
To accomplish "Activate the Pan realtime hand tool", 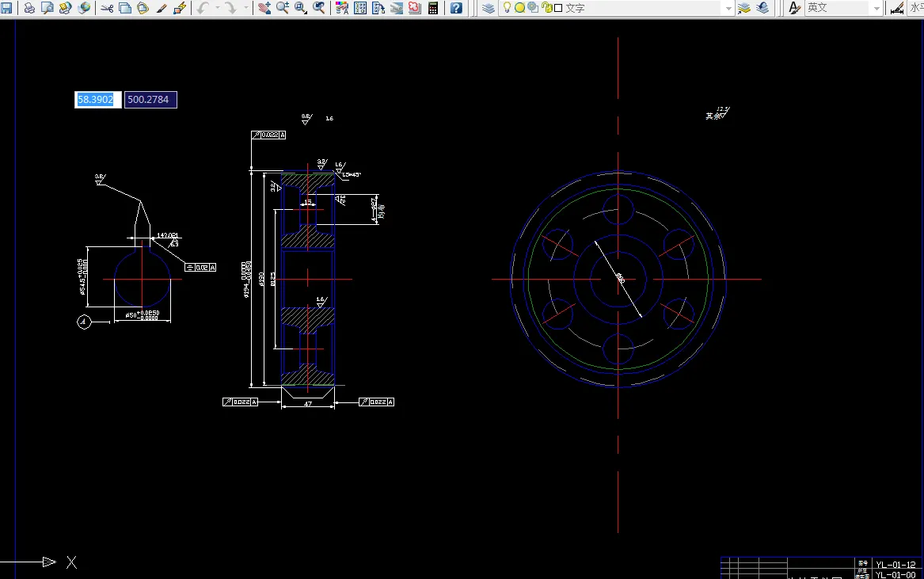I will tap(264, 8).
